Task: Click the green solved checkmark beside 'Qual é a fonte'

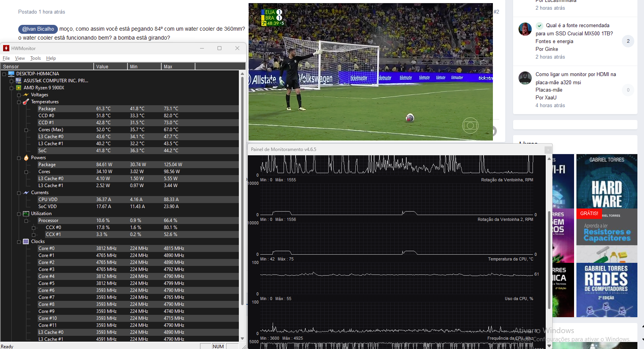Action: pos(540,26)
